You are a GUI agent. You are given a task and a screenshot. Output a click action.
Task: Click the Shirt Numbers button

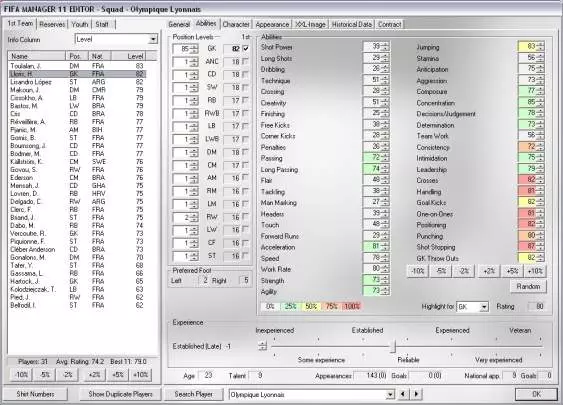(35, 394)
